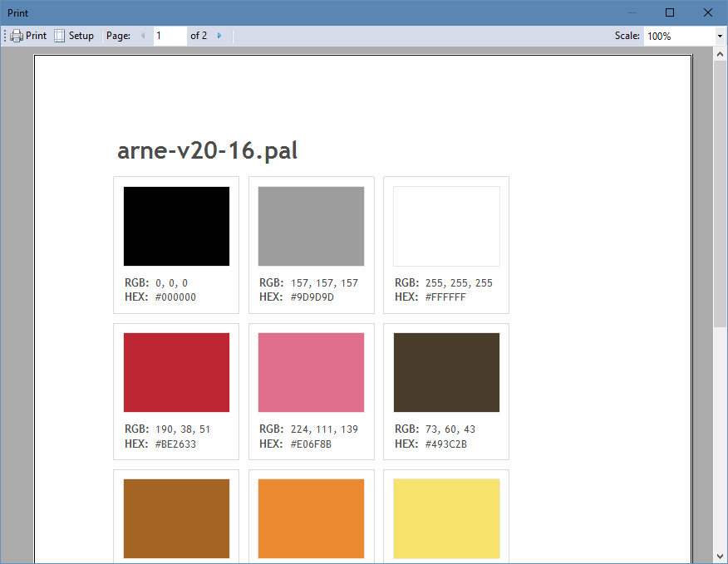The width and height of the screenshot is (728, 564).
Task: Go to previous page arrow
Action: click(143, 36)
